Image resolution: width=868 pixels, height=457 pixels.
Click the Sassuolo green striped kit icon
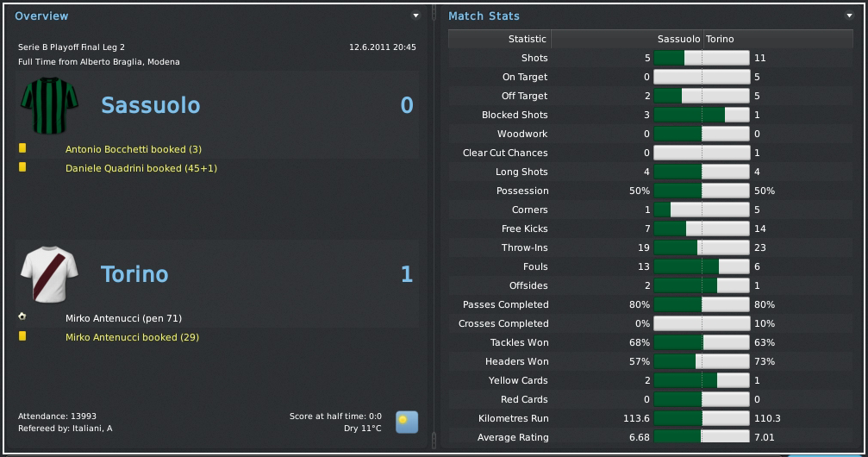coord(49,105)
